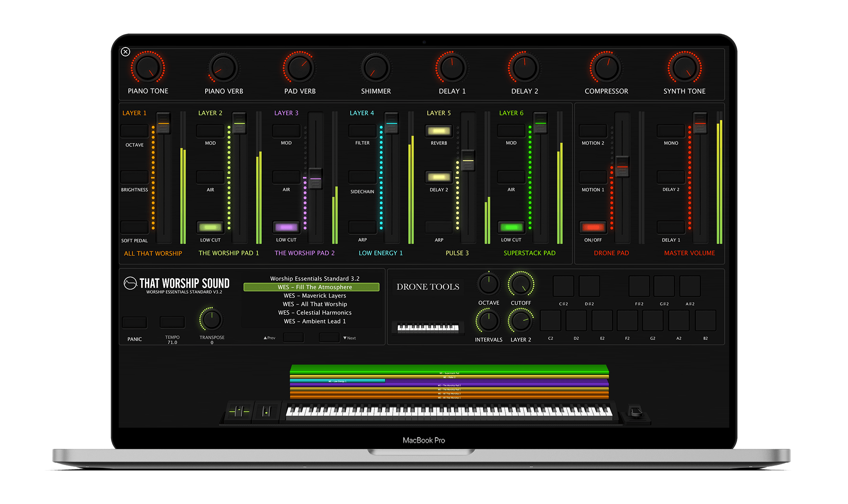
Task: Disable Layer 3 Low Cut button
Action: click(286, 227)
